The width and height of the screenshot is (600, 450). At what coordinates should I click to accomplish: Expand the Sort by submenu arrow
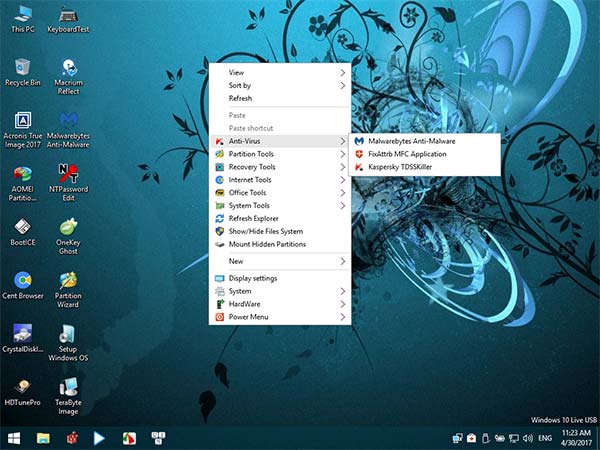tap(342, 86)
